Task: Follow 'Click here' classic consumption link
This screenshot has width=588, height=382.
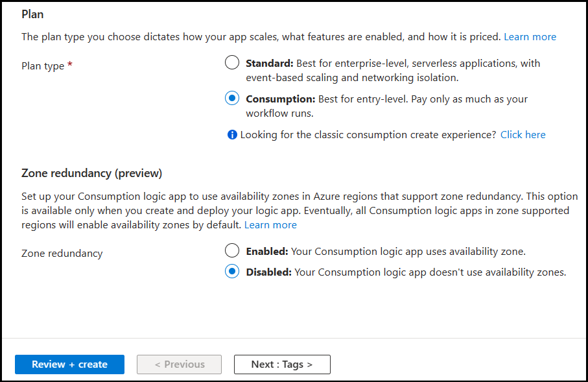Action: tap(523, 135)
